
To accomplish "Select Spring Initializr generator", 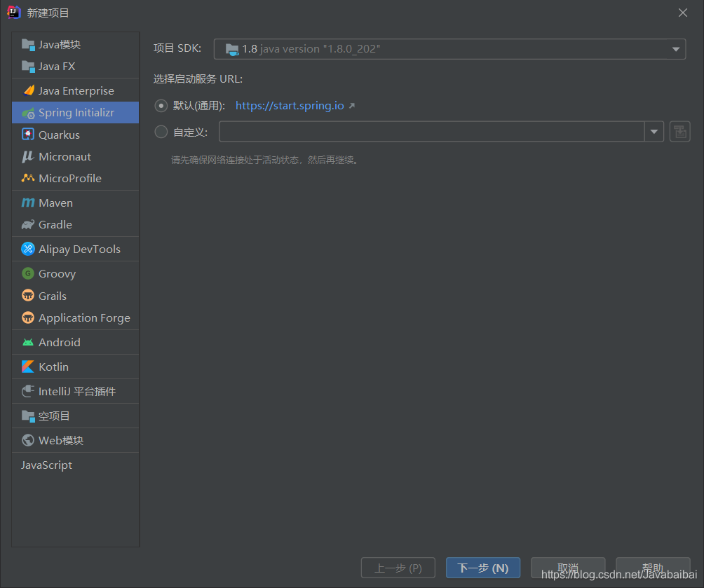I will coord(76,113).
